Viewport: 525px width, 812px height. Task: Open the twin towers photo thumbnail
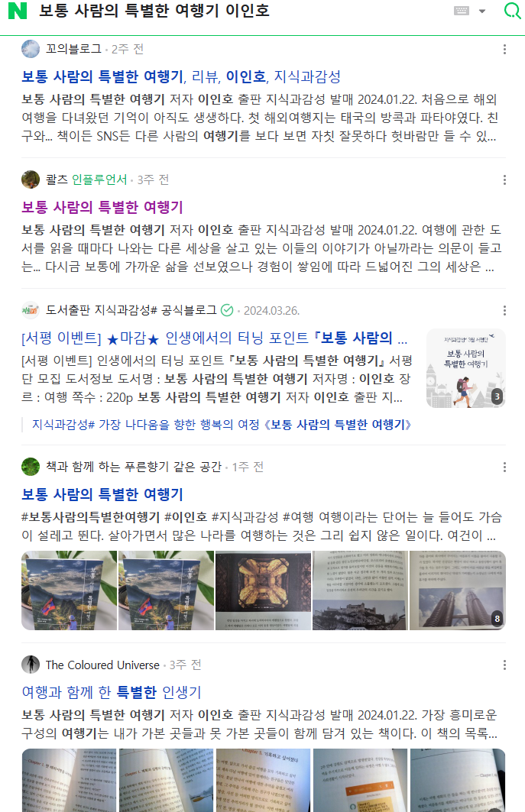pyautogui.click(x=457, y=590)
